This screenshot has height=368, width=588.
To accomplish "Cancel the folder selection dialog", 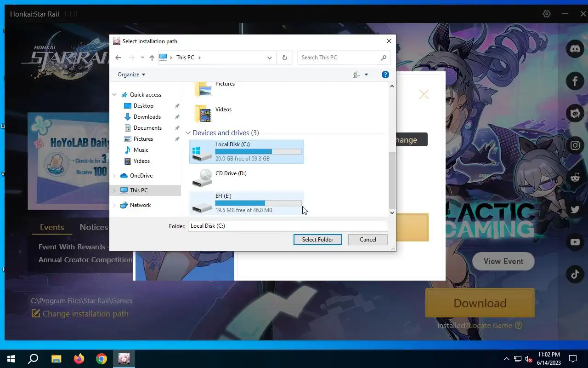I will pos(368,240).
